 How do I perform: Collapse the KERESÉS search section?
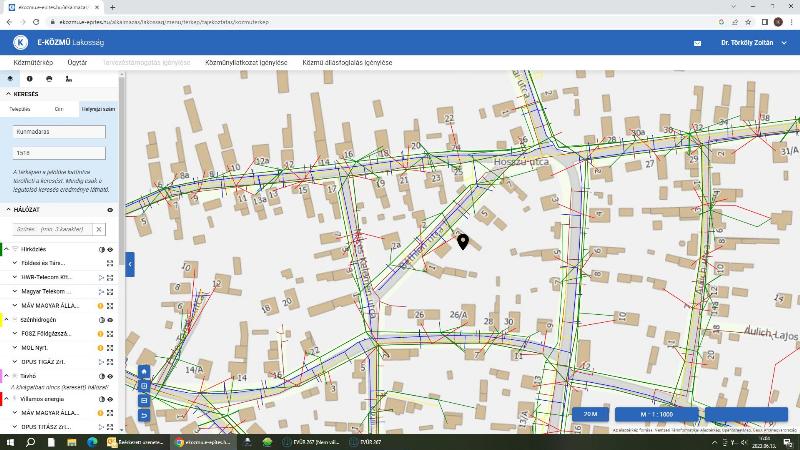point(8,94)
